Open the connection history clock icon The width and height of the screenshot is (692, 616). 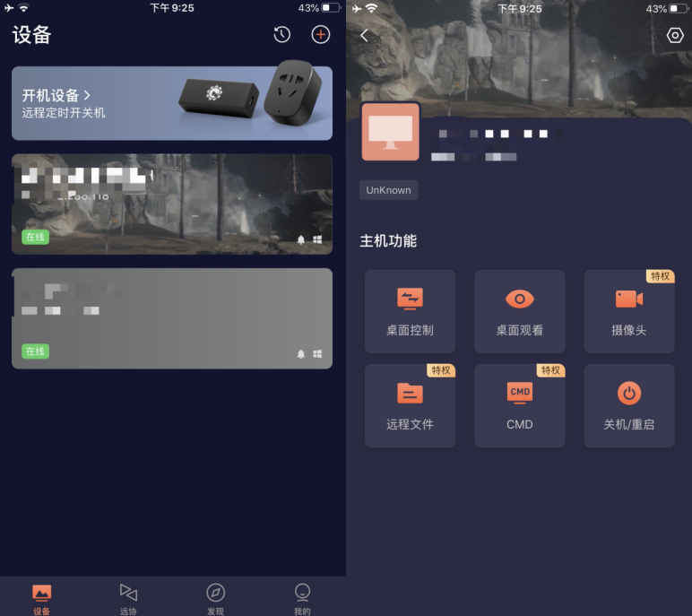(x=281, y=35)
